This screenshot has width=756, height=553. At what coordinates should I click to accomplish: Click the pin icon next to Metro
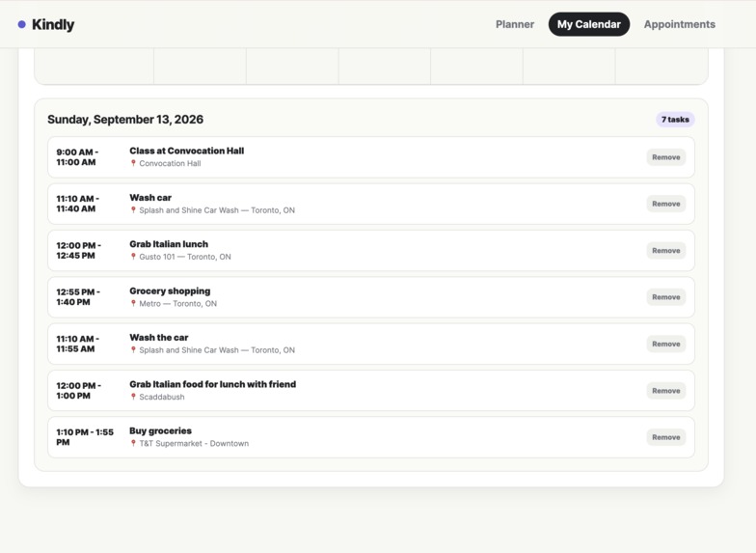133,303
